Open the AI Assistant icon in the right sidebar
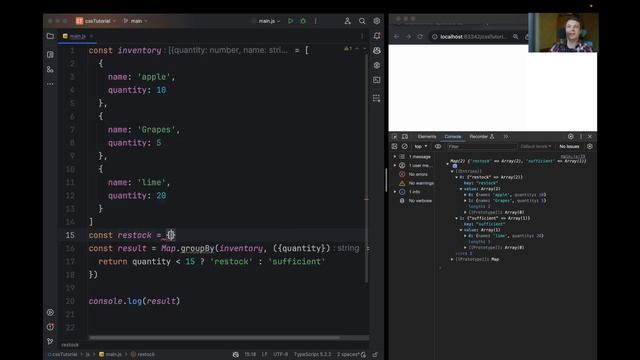Image resolution: width=640 pixels, height=360 pixels. click(377, 50)
